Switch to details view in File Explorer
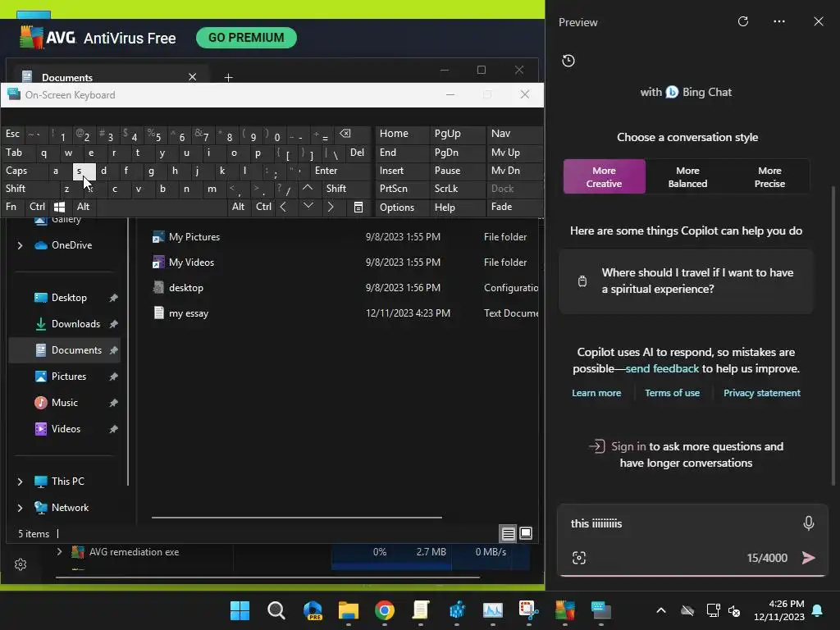The width and height of the screenshot is (840, 630). [x=508, y=533]
